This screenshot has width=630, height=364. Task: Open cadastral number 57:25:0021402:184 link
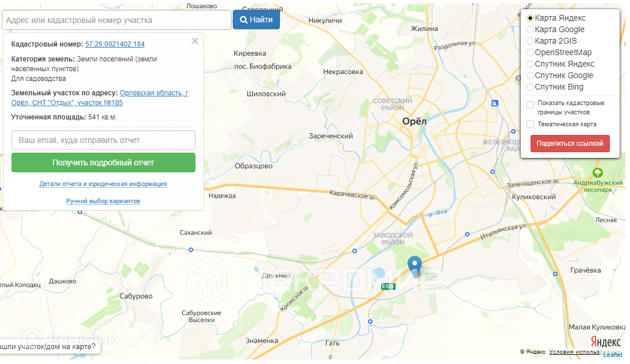coord(115,44)
